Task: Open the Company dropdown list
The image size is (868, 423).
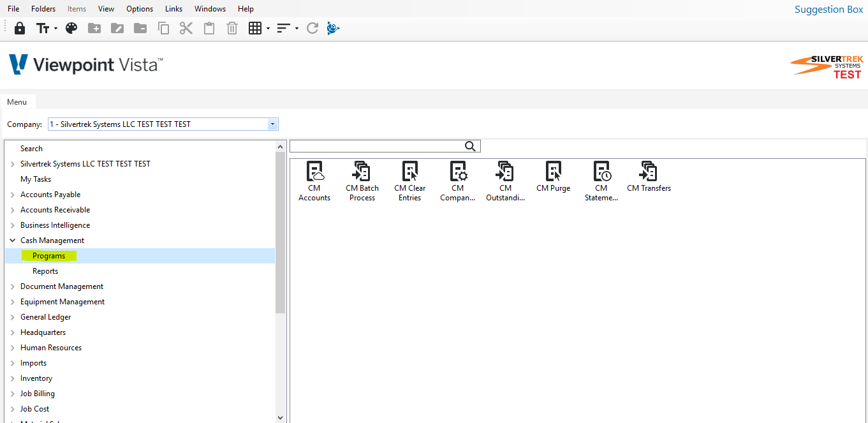Action: click(273, 124)
